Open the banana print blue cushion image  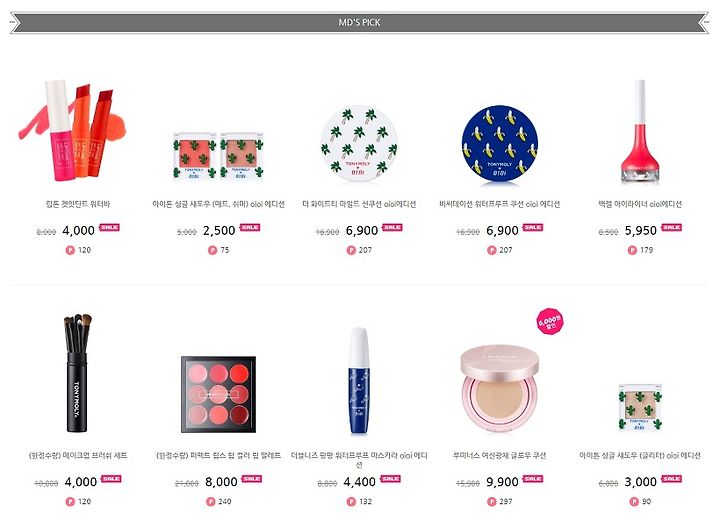click(500, 145)
